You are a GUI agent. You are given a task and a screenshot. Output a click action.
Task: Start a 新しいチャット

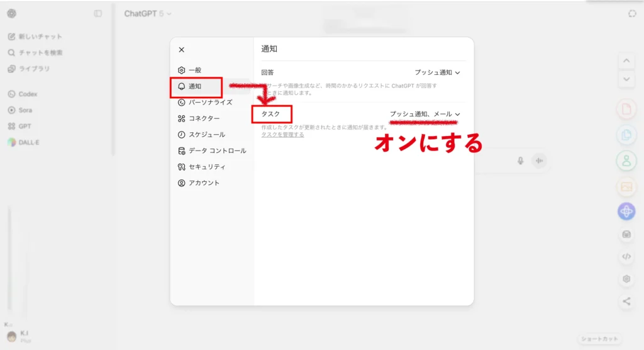[x=35, y=37]
